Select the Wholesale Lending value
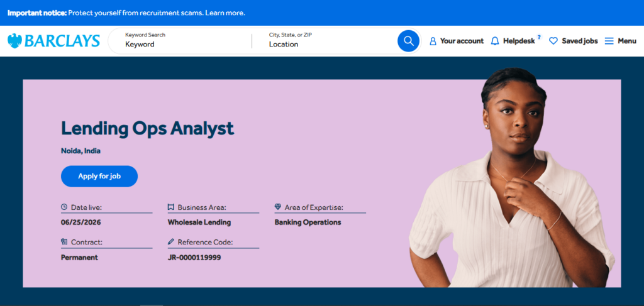644x306 pixels. pyautogui.click(x=199, y=222)
